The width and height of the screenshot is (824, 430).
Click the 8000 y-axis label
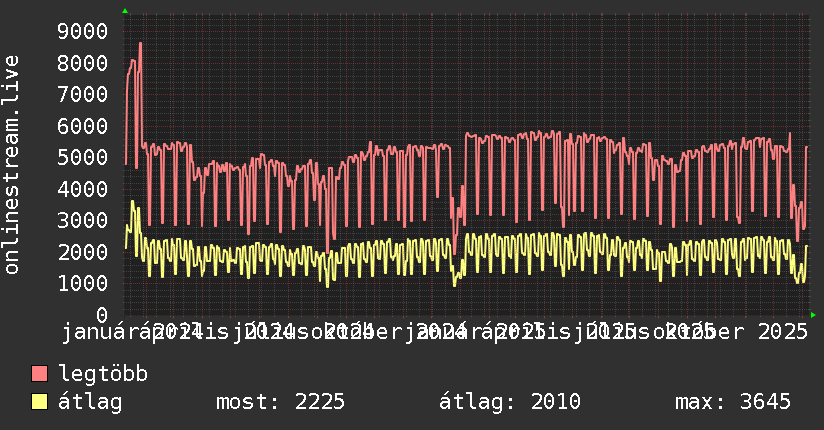pyautogui.click(x=83, y=63)
